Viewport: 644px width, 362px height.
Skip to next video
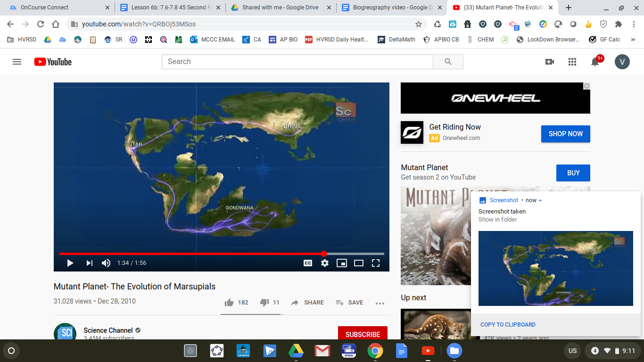(89, 263)
